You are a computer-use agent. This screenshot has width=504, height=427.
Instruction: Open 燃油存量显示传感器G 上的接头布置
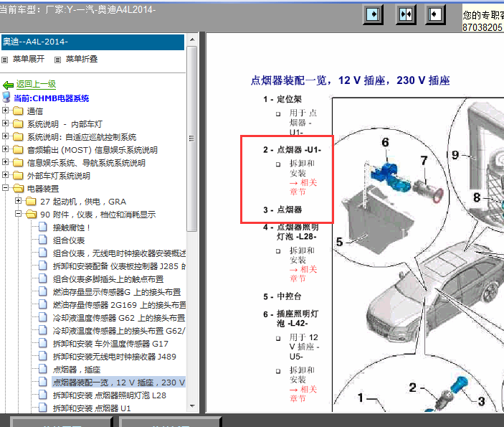pos(117,292)
